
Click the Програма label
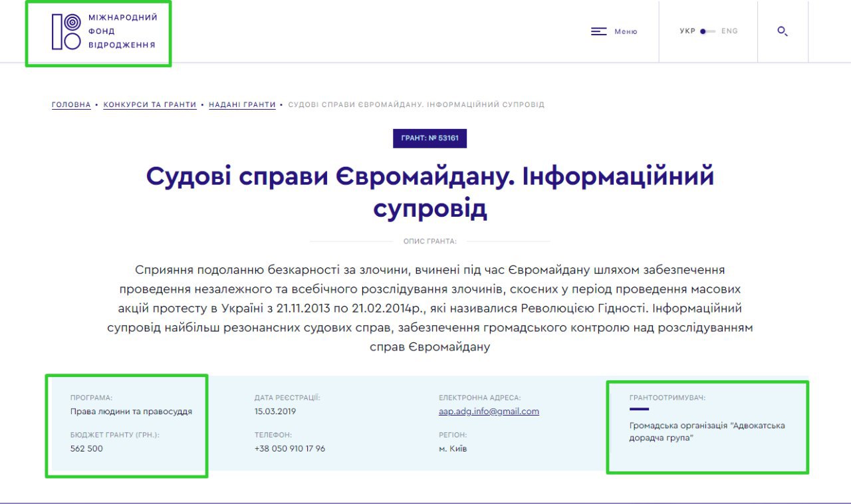click(x=92, y=398)
